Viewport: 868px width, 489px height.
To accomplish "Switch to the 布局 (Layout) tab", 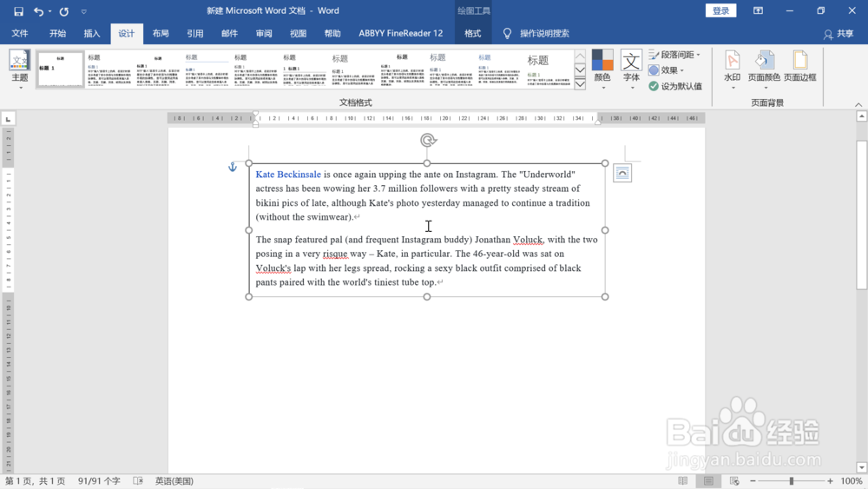I will click(x=161, y=33).
